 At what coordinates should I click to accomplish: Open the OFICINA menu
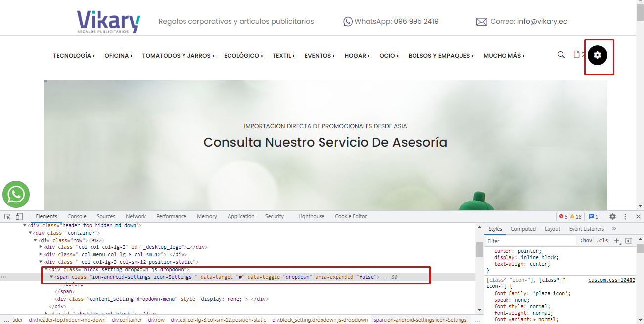(x=119, y=56)
